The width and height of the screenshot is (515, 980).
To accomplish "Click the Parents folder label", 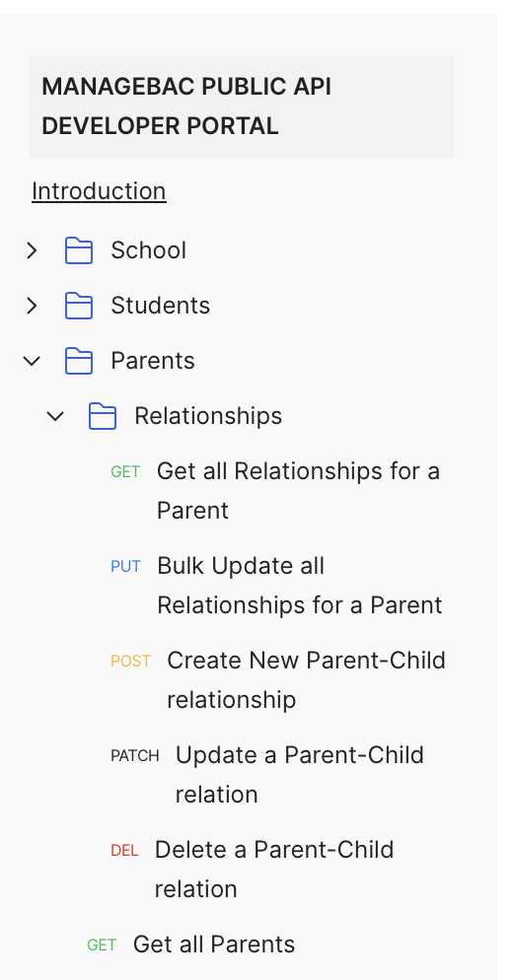I will (153, 361).
